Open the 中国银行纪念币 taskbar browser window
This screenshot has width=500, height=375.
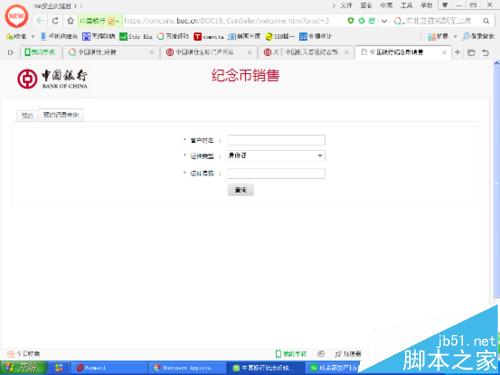pos(266,368)
